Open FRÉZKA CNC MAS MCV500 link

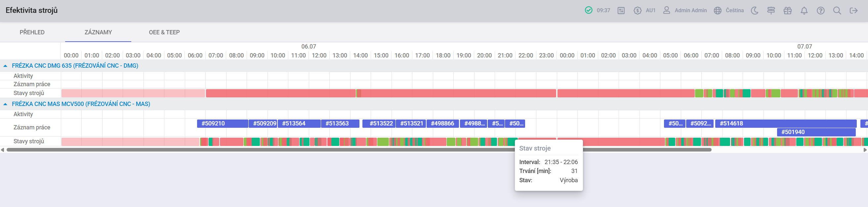tap(81, 104)
